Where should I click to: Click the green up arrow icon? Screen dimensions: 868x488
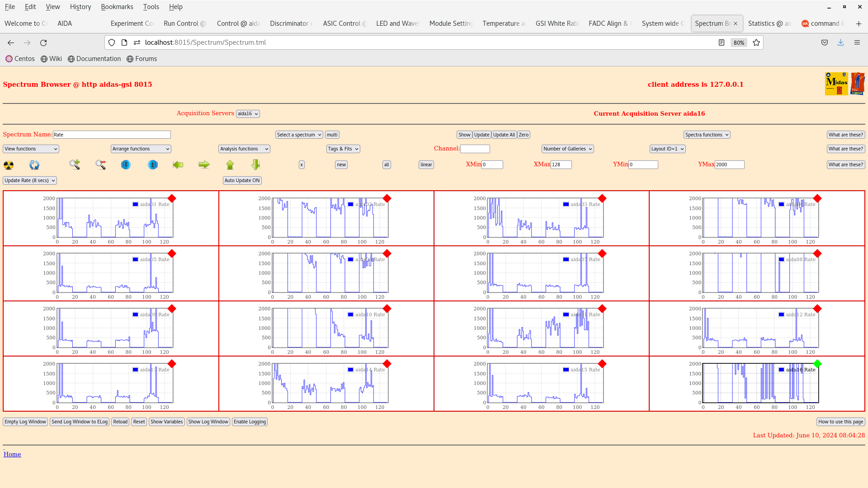tap(230, 165)
